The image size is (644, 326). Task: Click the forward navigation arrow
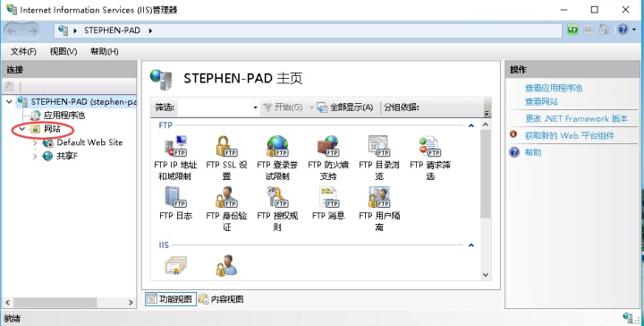(32, 30)
